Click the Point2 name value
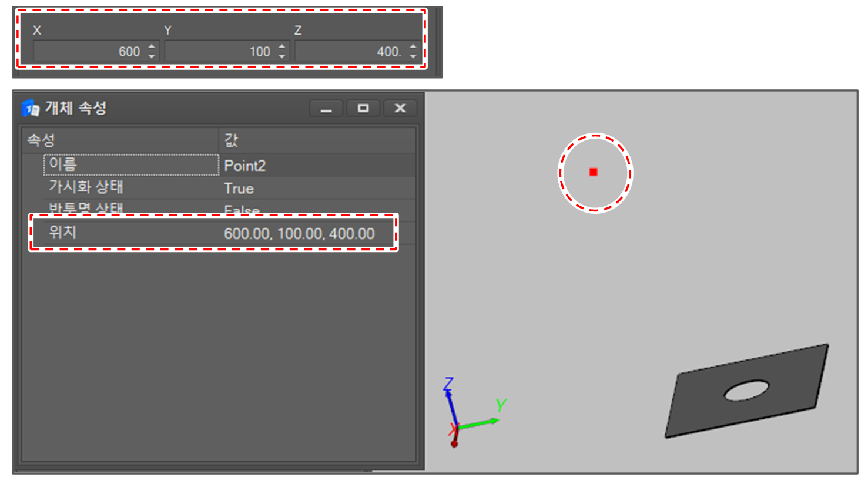The width and height of the screenshot is (868, 484). point(245,166)
